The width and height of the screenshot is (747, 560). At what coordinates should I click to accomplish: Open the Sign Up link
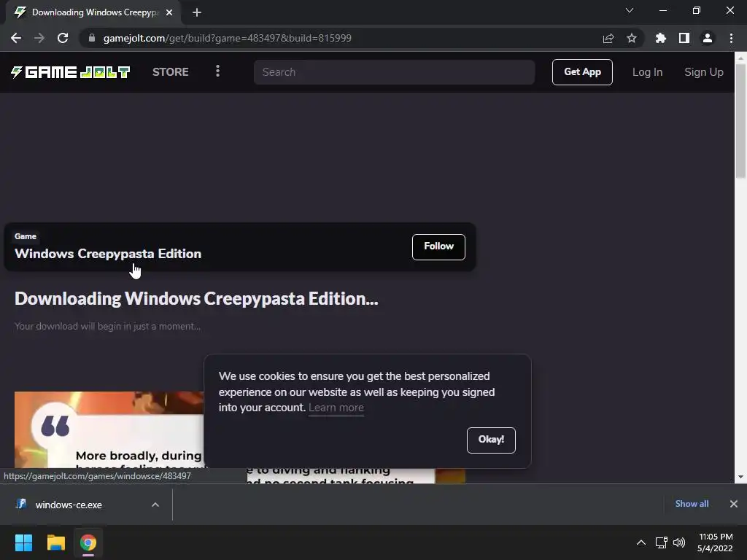[704, 72]
